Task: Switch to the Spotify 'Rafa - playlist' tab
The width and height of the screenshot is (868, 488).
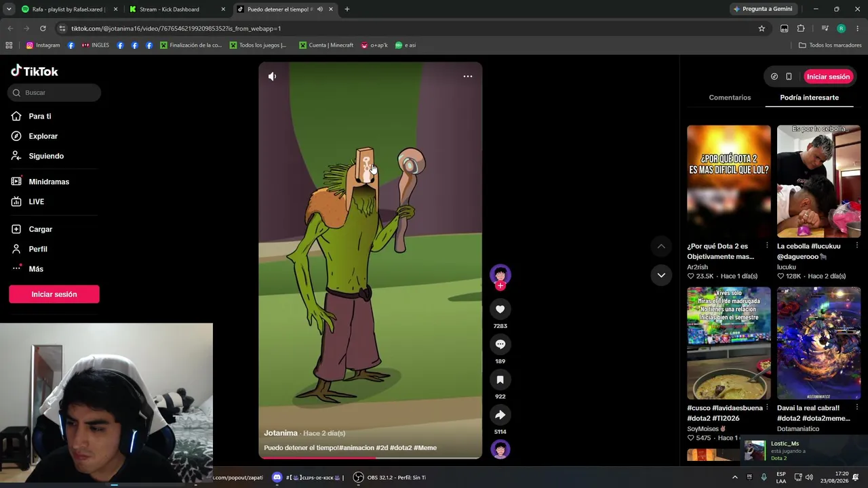Action: point(69,9)
